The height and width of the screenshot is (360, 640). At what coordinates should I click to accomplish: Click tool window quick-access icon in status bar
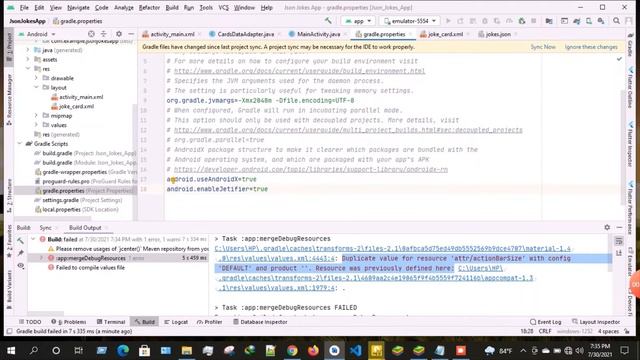tap(9, 331)
